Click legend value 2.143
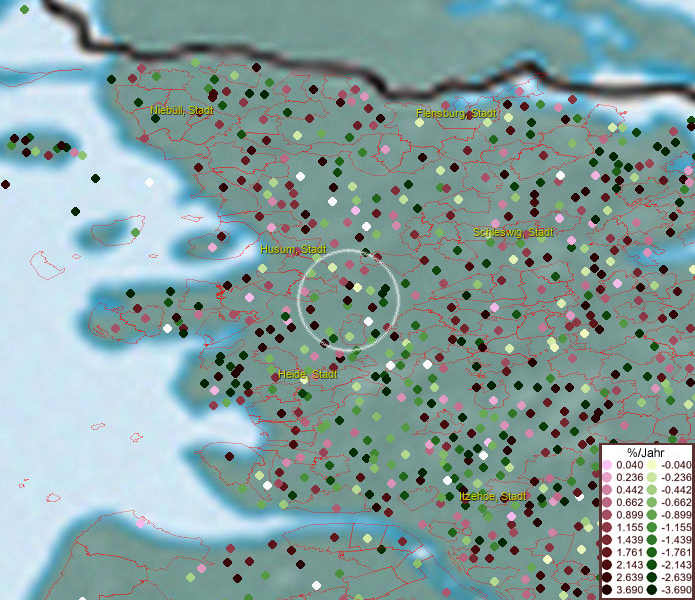 click(x=629, y=565)
